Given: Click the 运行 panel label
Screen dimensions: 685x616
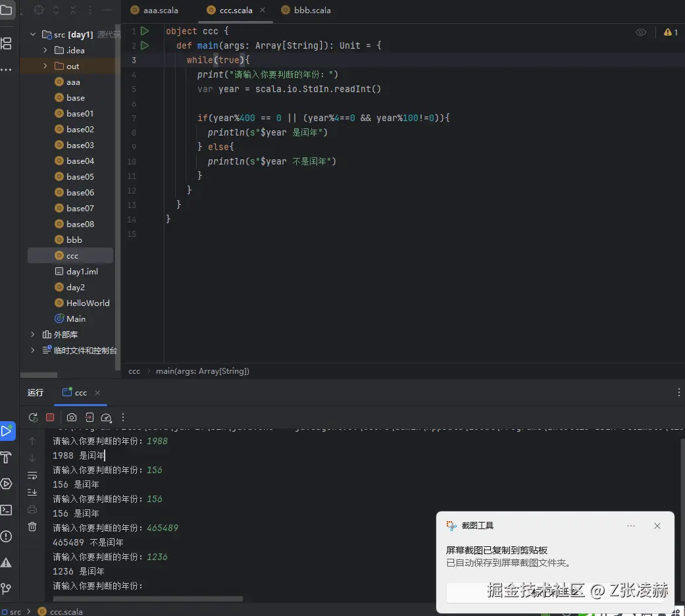Looking at the screenshot, I should click(36, 393).
